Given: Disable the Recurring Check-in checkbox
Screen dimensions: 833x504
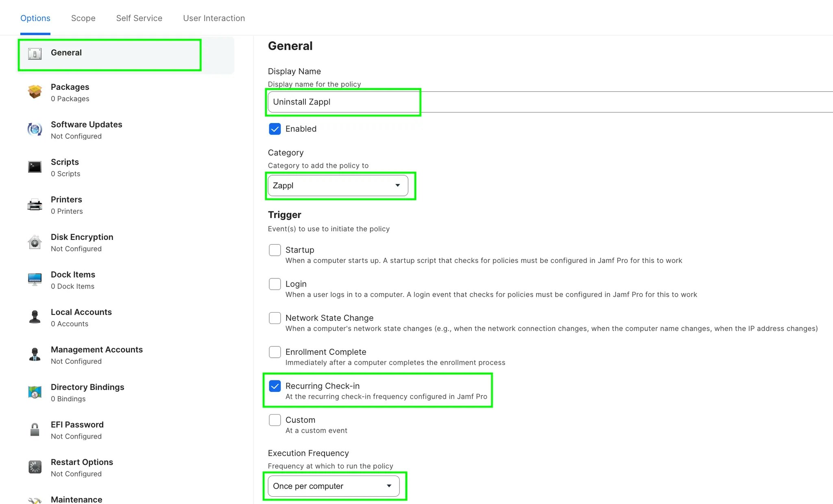Looking at the screenshot, I should point(275,386).
